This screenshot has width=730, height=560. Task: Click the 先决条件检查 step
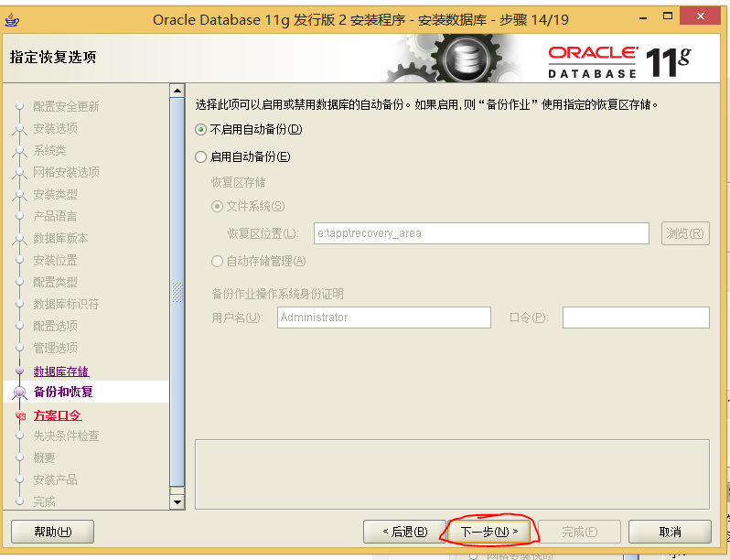click(66, 436)
